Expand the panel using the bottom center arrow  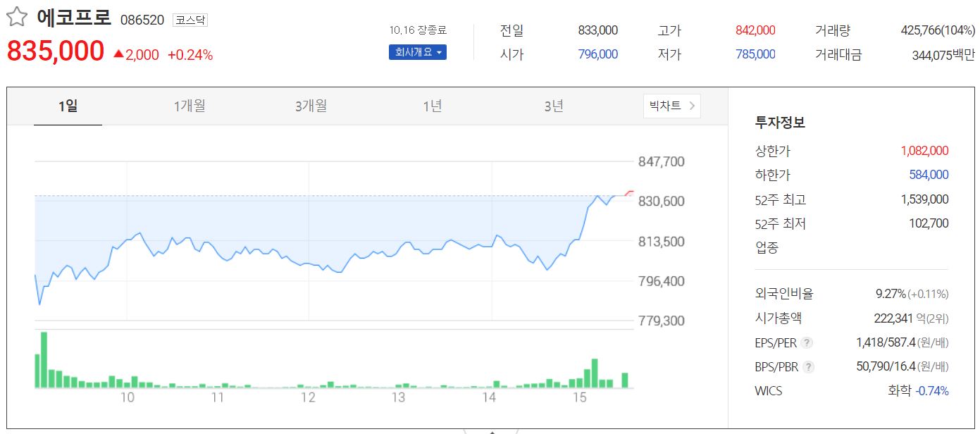492,431
